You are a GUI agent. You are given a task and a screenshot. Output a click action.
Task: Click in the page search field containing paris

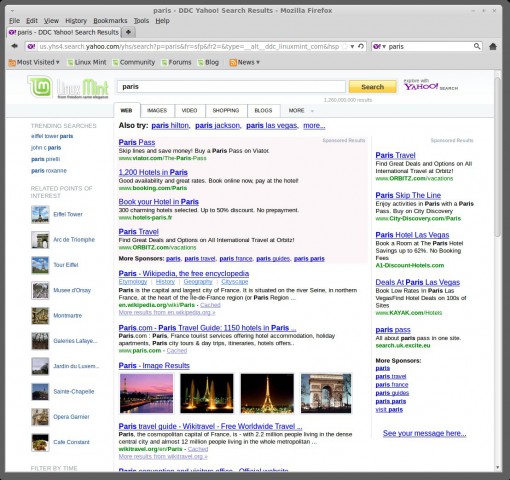(x=231, y=87)
